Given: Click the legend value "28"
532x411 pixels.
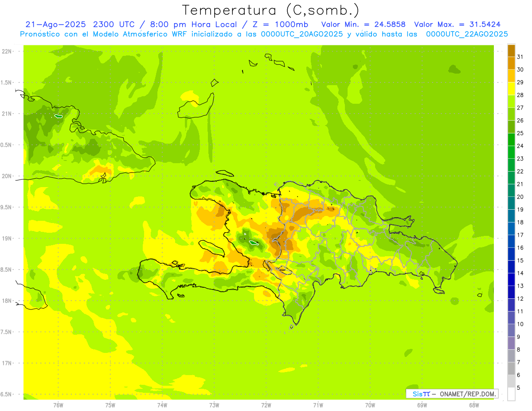Looking at the screenshot, I should tap(520, 95).
